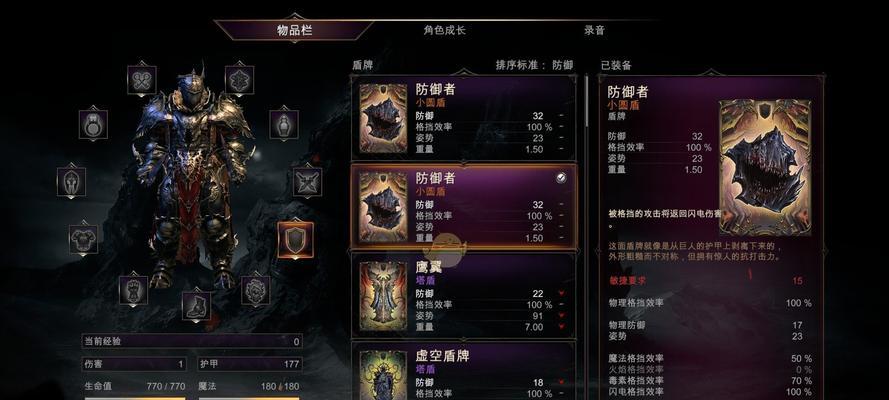This screenshot has width=889, height=400.
Task: Select the first 防御者 小圆盾 entry
Action: (x=464, y=118)
